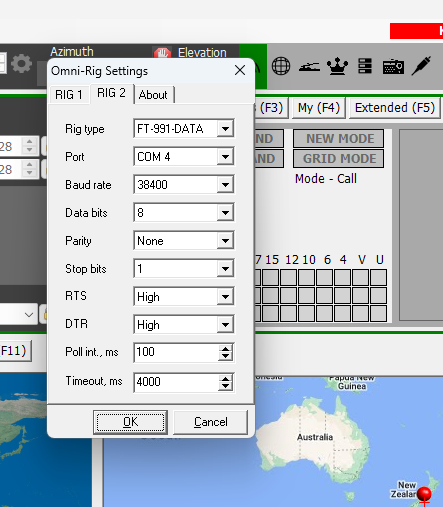Expand the Parity None dropdown
443x507 pixels.
(x=225, y=241)
